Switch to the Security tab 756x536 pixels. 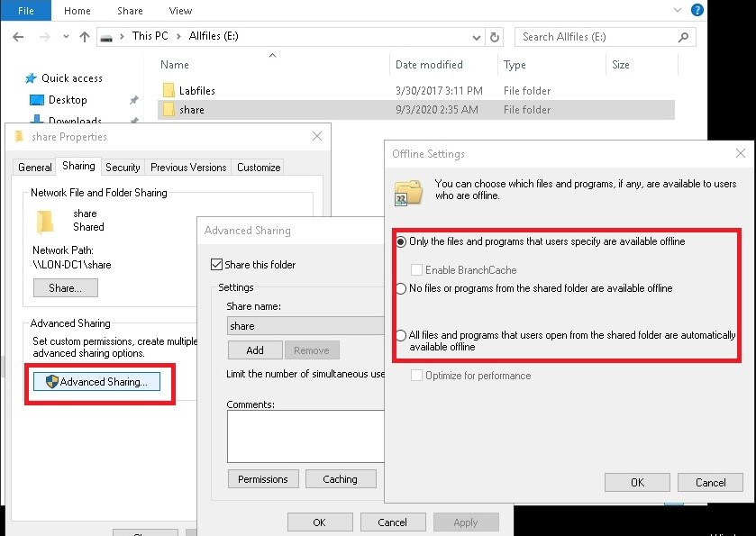pos(123,167)
